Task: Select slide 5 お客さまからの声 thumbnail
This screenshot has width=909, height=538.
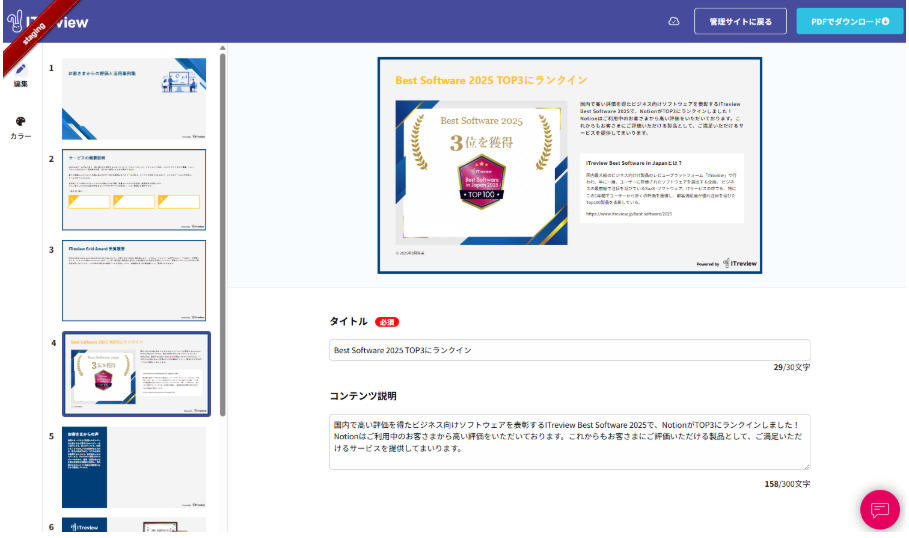Action: coord(134,467)
